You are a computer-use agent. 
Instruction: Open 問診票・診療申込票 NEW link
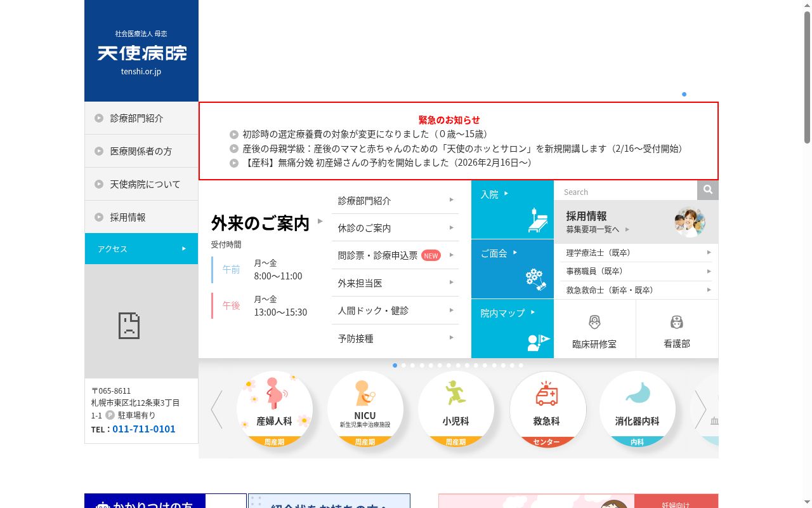[395, 255]
